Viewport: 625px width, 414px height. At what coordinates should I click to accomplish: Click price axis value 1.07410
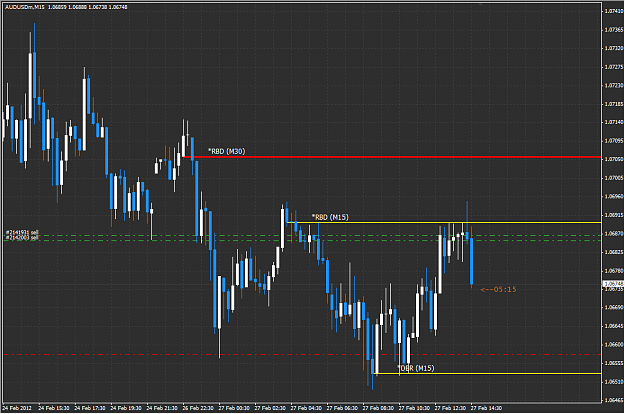pos(614,11)
